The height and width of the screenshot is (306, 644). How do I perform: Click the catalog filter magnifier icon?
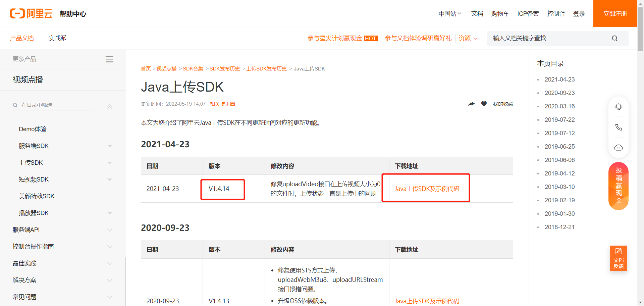[15, 105]
